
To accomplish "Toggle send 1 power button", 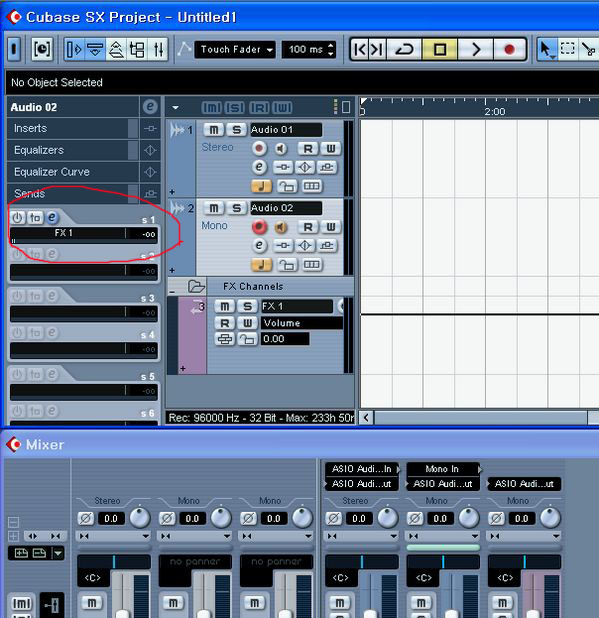I will (x=18, y=218).
